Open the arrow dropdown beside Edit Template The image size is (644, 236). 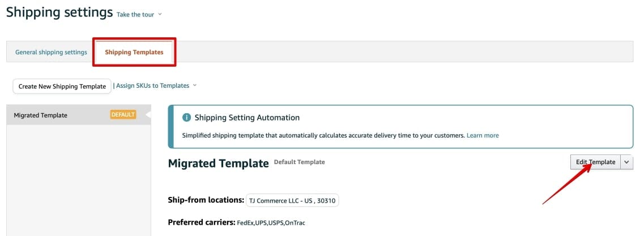tap(626, 162)
